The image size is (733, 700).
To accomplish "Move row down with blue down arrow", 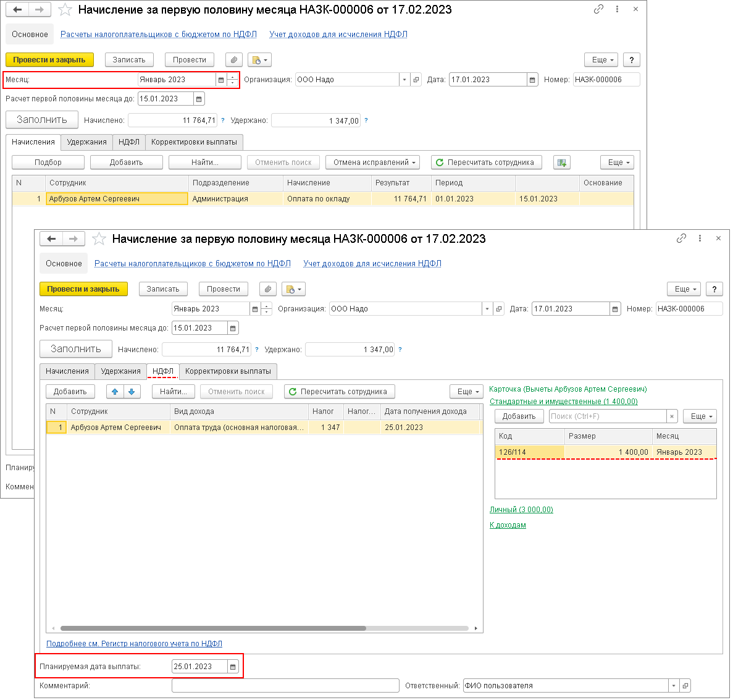I will (132, 392).
